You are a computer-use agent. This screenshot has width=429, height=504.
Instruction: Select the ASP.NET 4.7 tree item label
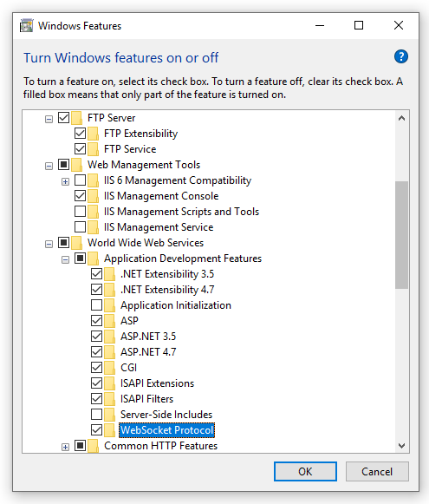tap(148, 352)
